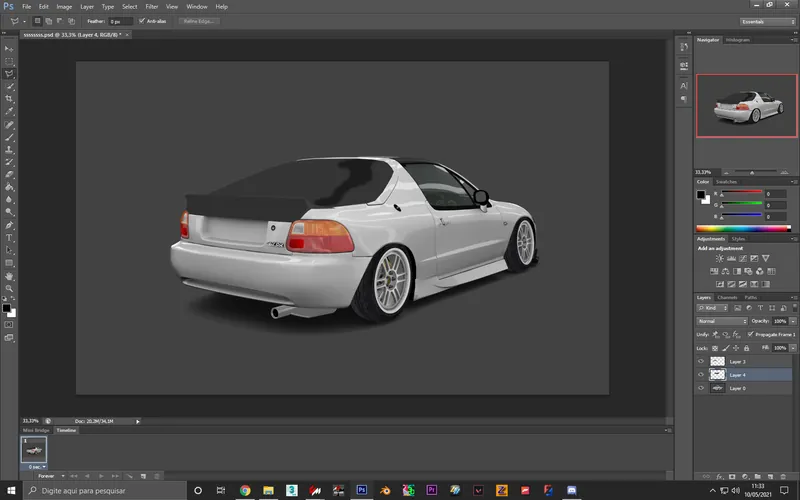Open the Forever looping options dropdown
800x500 pixels.
click(51, 476)
